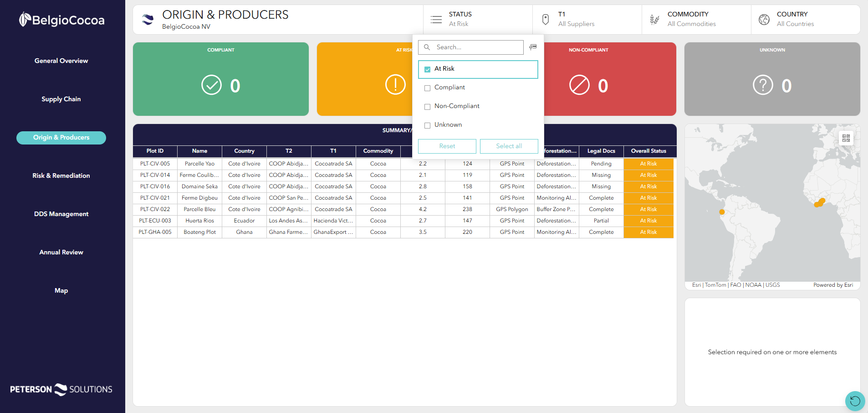Open the COMMODITY filter dropdown

(x=696, y=20)
